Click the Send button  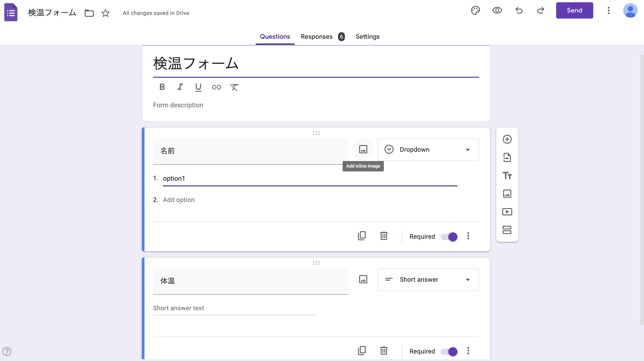574,10
